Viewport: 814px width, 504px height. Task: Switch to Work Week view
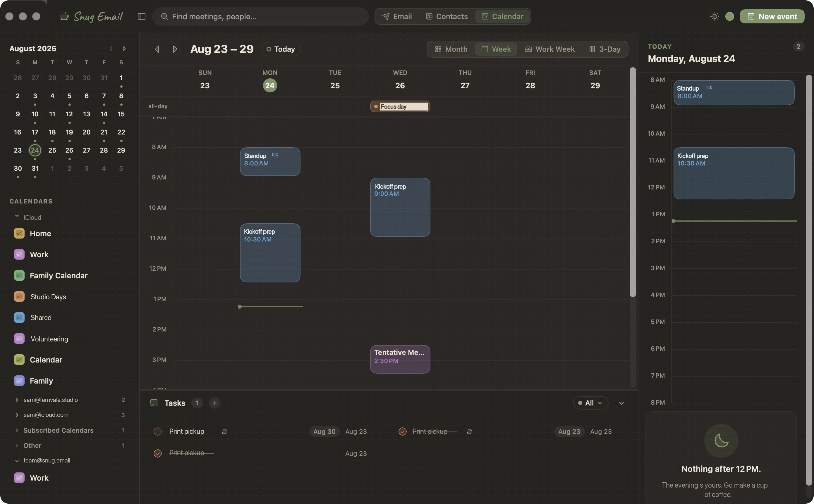(x=550, y=49)
